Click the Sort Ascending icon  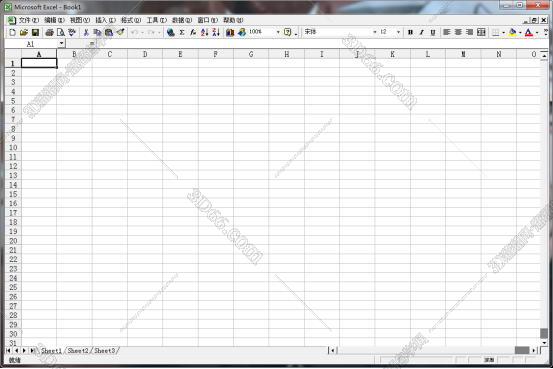[205, 32]
